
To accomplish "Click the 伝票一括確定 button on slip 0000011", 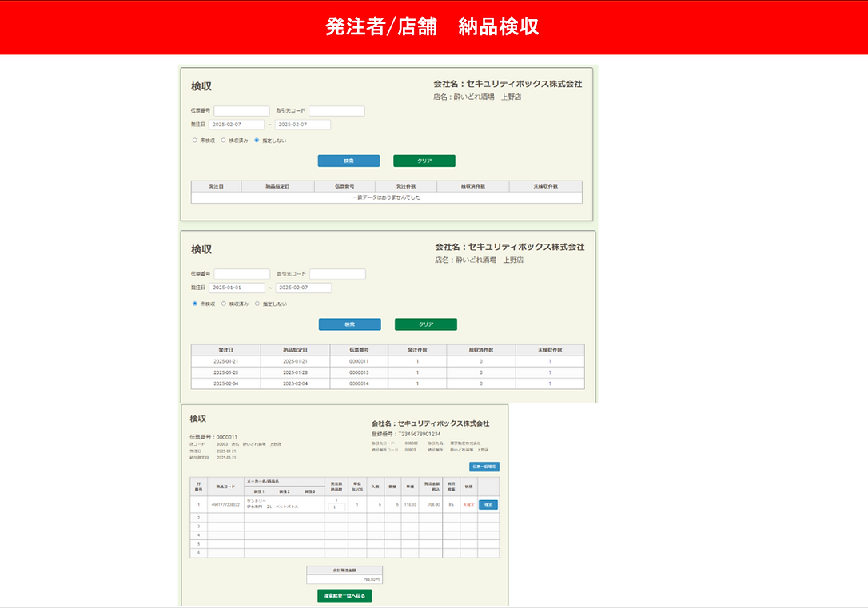I will coord(484,467).
